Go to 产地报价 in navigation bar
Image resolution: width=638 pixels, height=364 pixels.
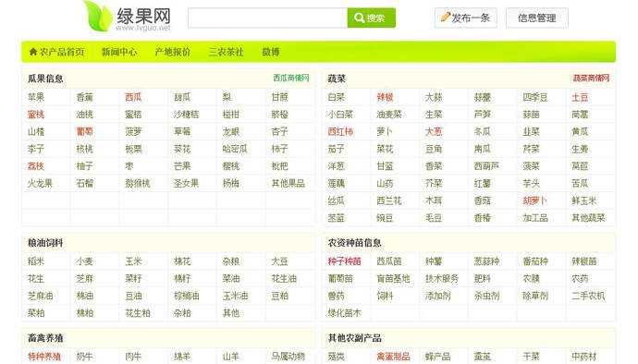[173, 52]
